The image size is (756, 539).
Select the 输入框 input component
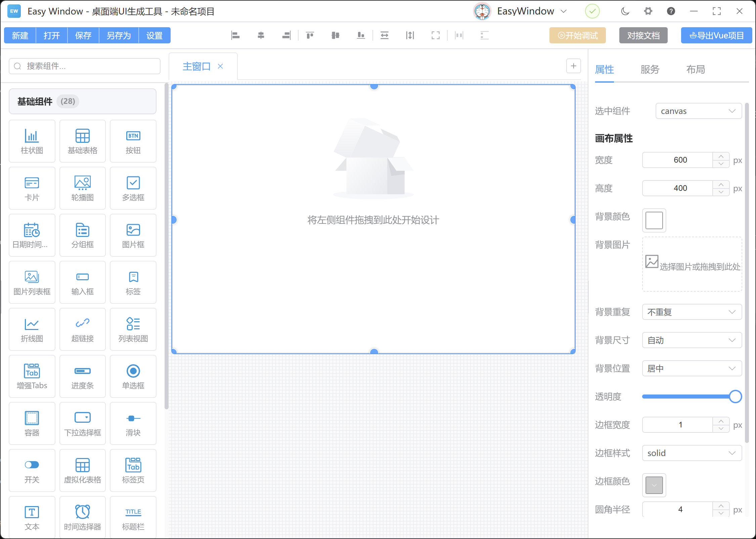[x=82, y=282]
